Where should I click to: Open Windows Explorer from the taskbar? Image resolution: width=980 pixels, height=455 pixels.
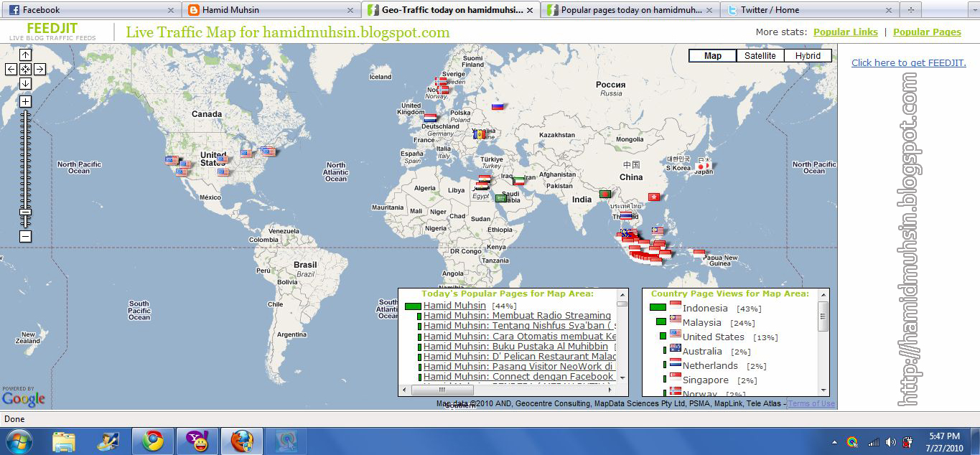point(64,441)
